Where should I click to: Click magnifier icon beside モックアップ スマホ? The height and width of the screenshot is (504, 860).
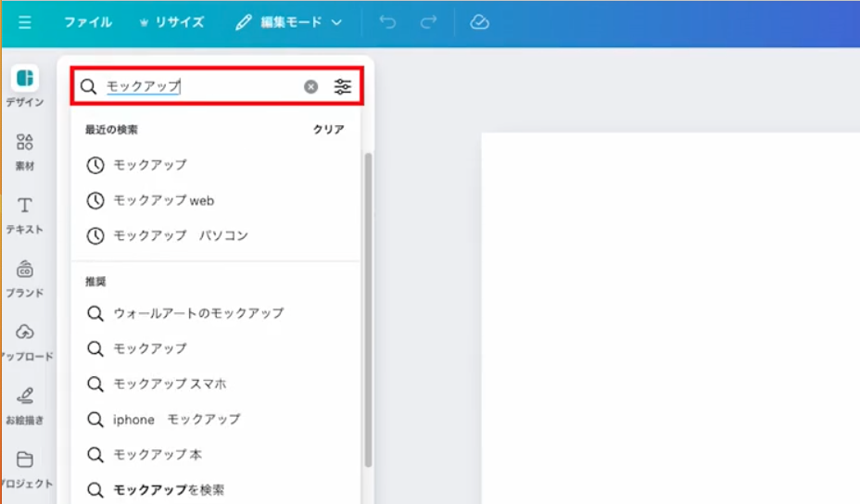click(x=95, y=384)
